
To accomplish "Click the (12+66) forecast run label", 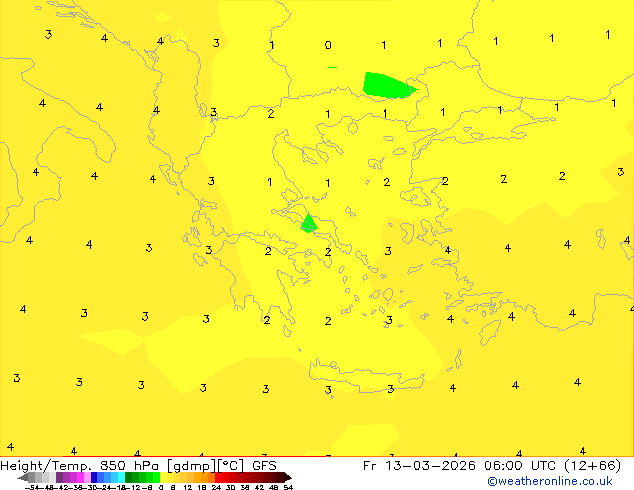I will coord(592,466).
